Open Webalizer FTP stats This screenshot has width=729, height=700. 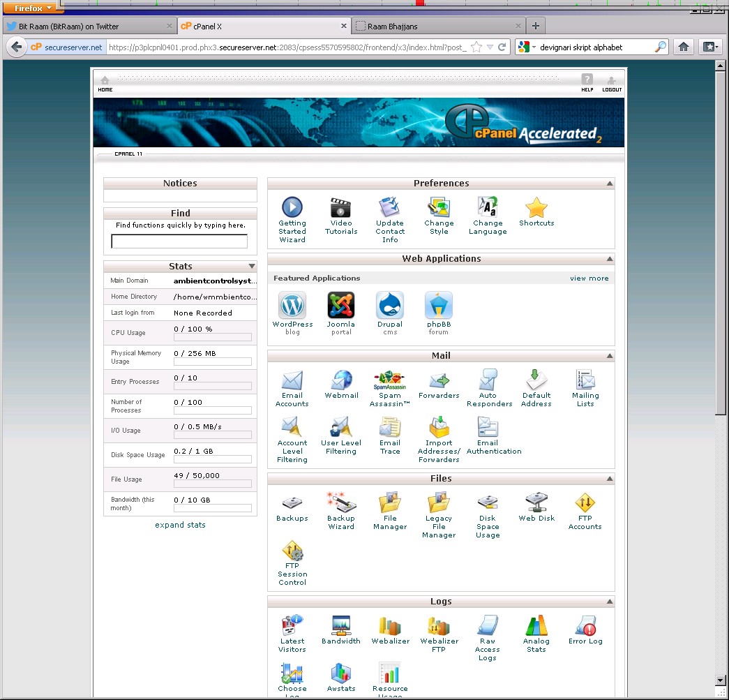(x=439, y=634)
